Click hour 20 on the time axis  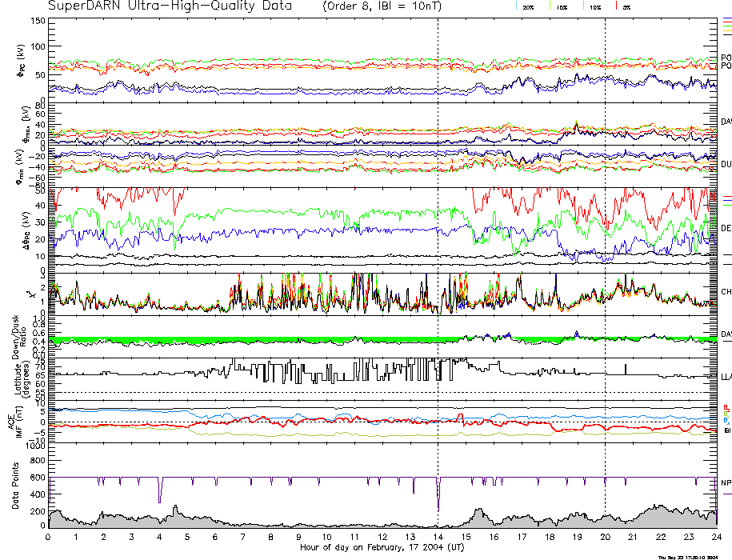point(605,538)
